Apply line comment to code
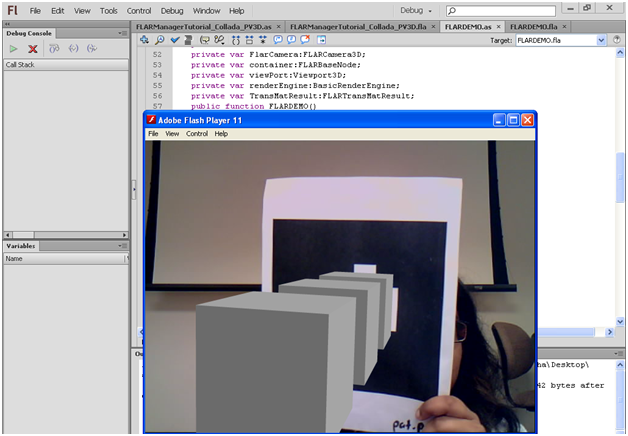The width and height of the screenshot is (628, 436). (291, 39)
